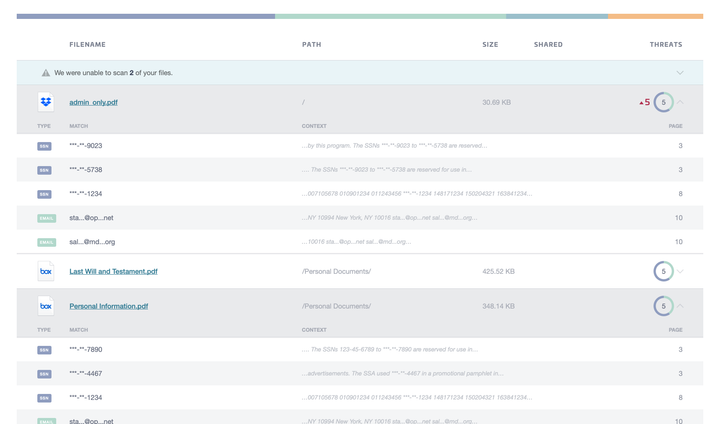The image size is (720, 424).
Task: Click SSN badge for ***-**-7890
Action: (44, 350)
